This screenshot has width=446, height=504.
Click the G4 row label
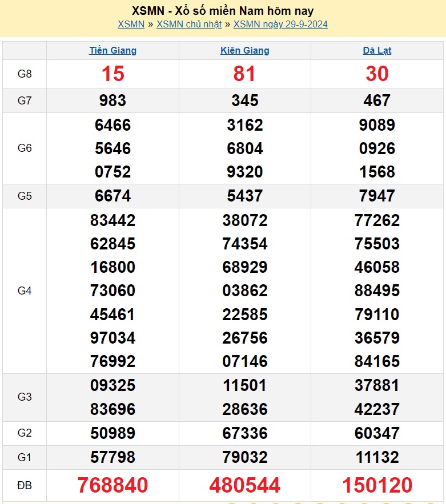coord(25,291)
